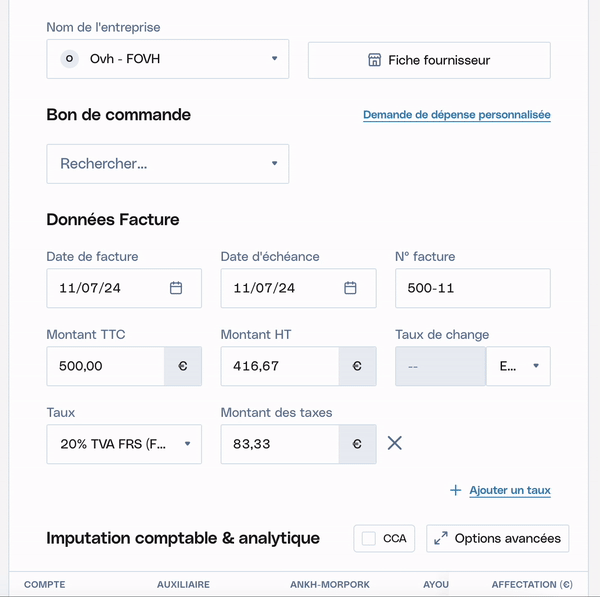600x597 pixels.
Task: Click the euro symbol next to Montant TTC
Action: (x=183, y=366)
